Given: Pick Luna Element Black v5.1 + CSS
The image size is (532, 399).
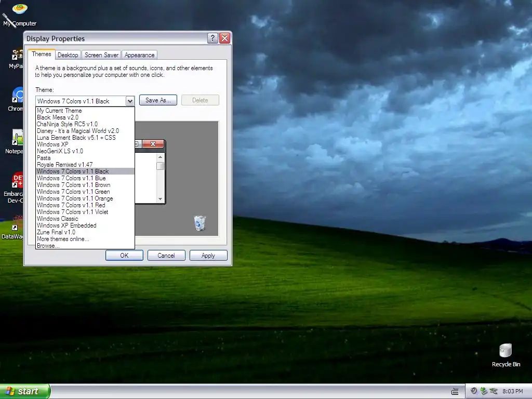Looking at the screenshot, I should coord(85,138).
